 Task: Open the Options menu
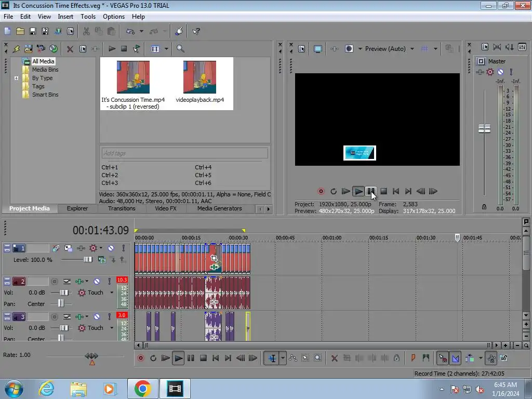[114, 16]
